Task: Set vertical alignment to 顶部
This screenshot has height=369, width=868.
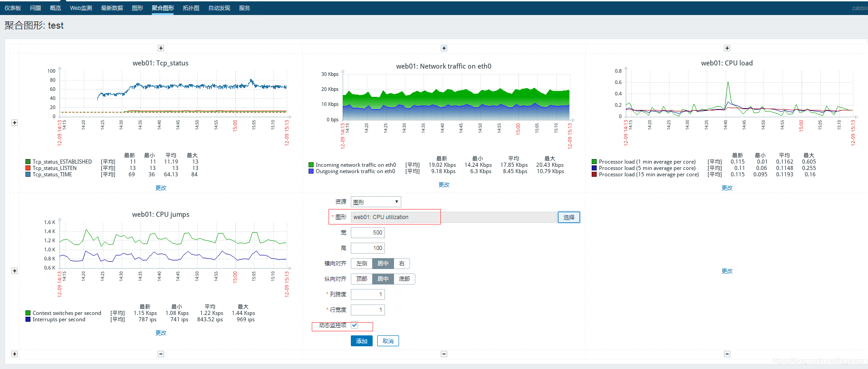Action: point(362,279)
